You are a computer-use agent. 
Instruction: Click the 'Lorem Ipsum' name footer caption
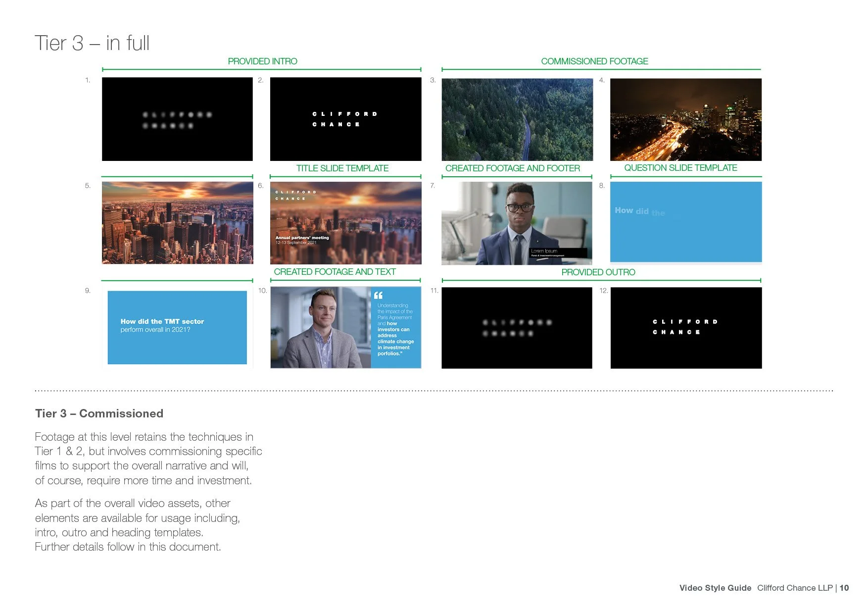(544, 251)
